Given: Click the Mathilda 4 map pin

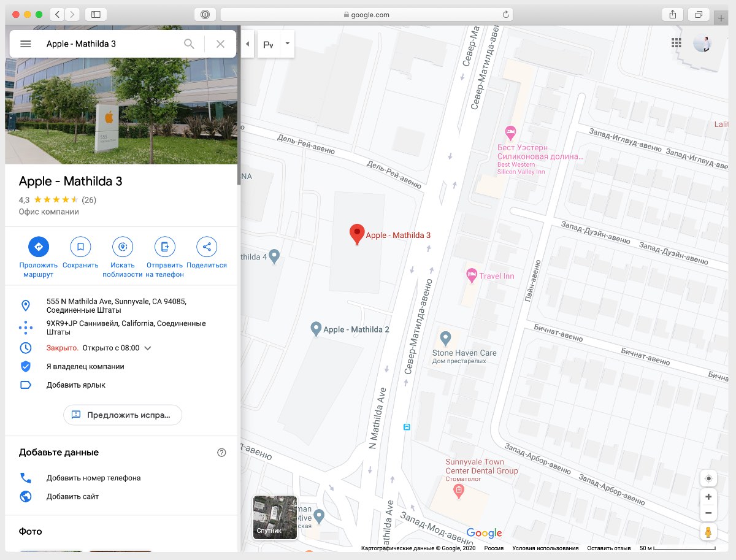Looking at the screenshot, I should point(275,256).
